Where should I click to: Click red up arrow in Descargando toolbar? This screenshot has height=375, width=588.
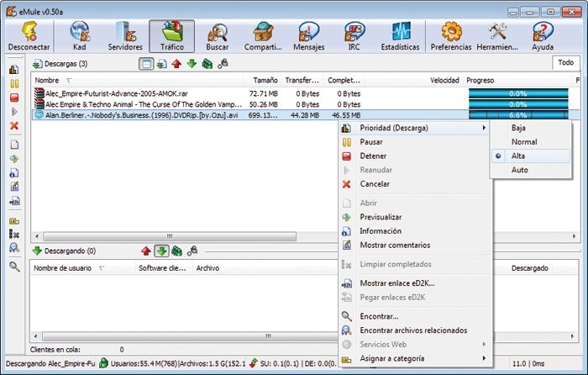pyautogui.click(x=146, y=251)
